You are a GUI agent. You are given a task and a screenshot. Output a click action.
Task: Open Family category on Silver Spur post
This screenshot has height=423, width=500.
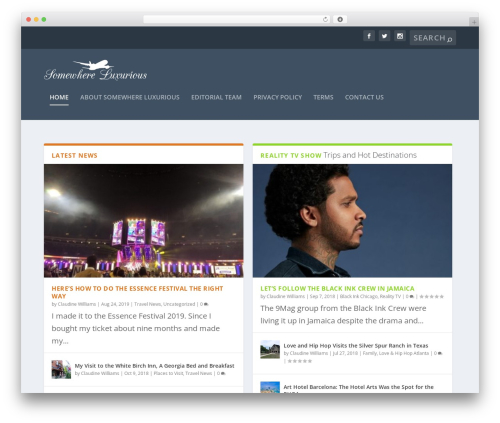click(370, 353)
